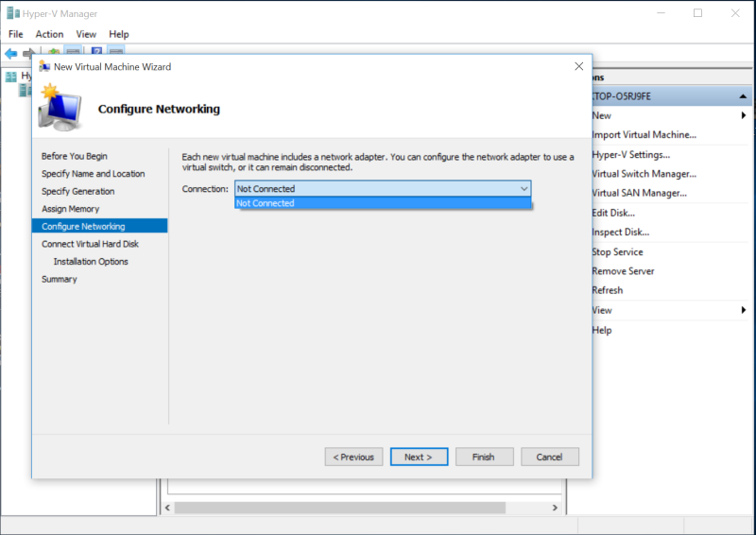
Task: Go to Summary step
Action: (x=60, y=279)
